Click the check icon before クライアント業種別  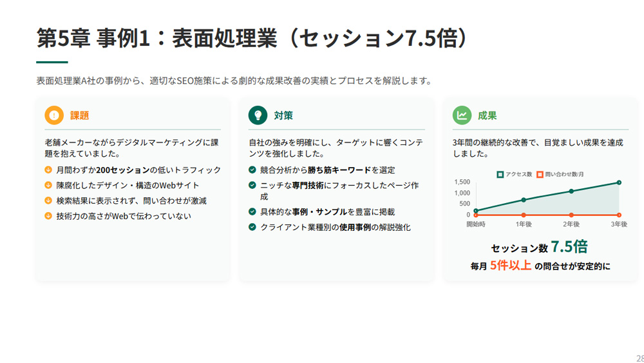(x=252, y=227)
